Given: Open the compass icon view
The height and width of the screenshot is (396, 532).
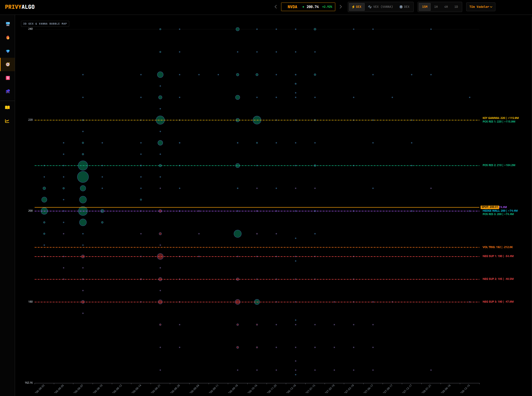Looking at the screenshot, I should [x=8, y=64].
